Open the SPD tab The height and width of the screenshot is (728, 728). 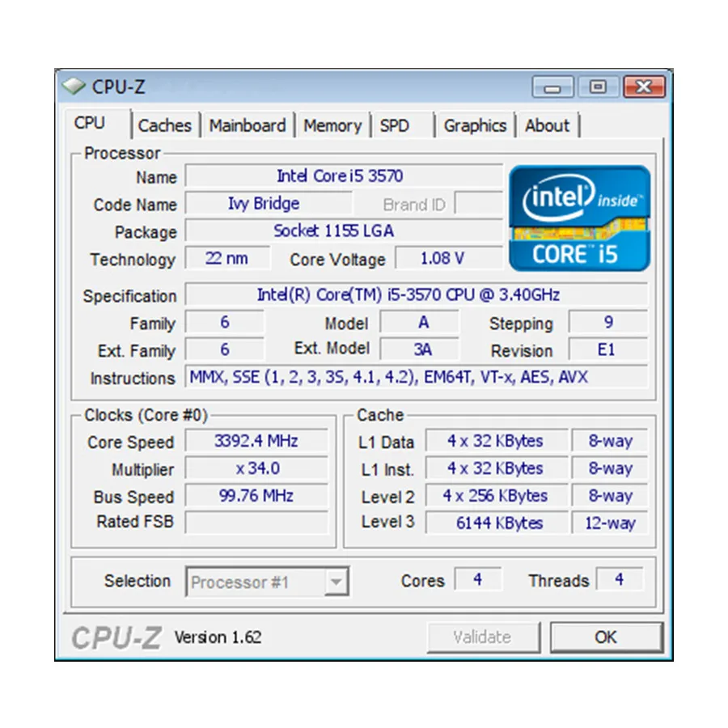(x=394, y=125)
